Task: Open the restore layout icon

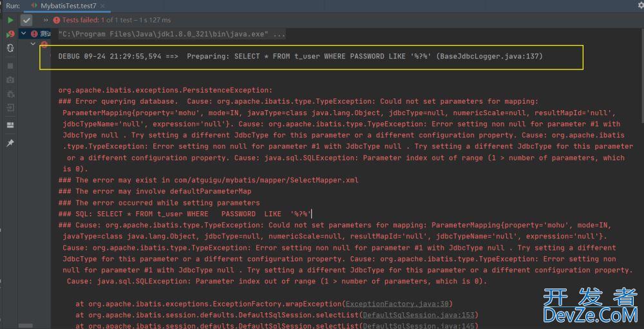Action: [10, 126]
